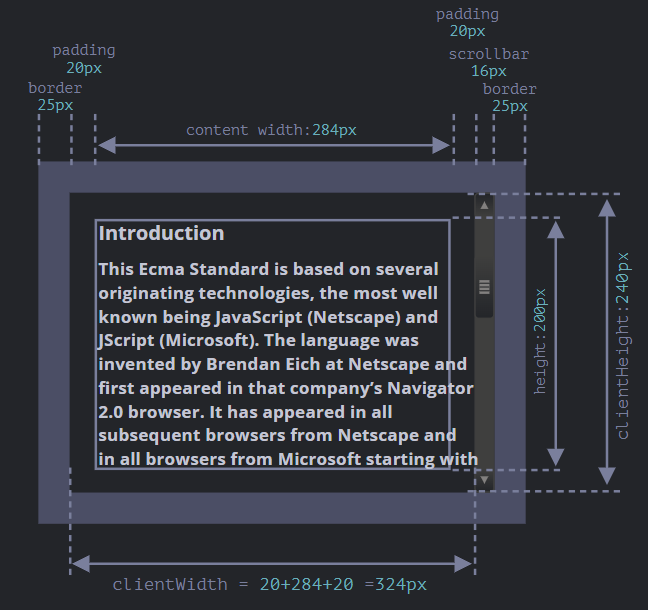Click the top arrowhead of height arrow

coord(557,230)
